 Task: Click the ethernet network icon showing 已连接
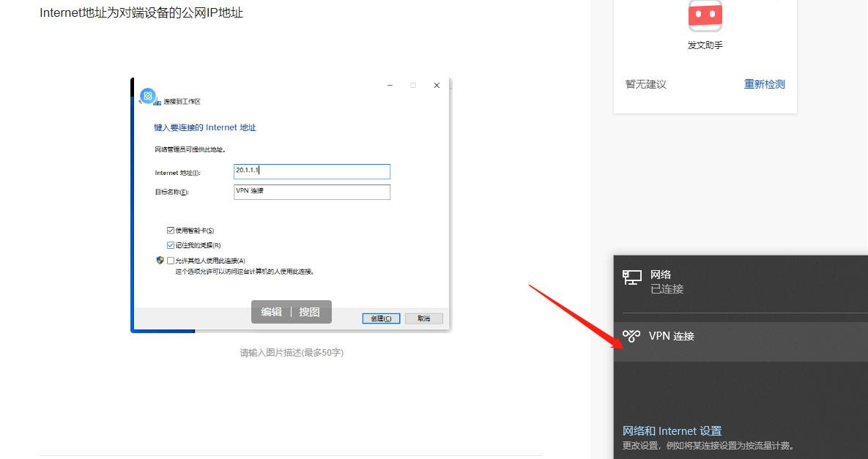(x=631, y=277)
